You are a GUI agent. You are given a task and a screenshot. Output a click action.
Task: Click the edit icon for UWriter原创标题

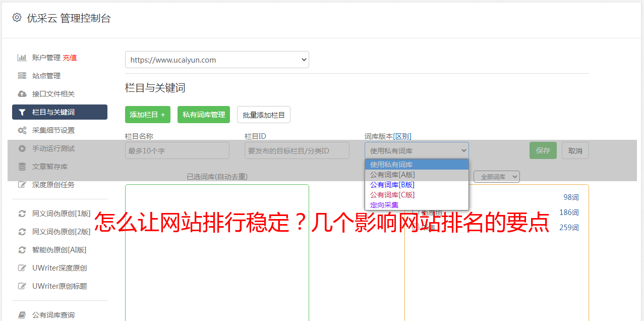coord(22,286)
